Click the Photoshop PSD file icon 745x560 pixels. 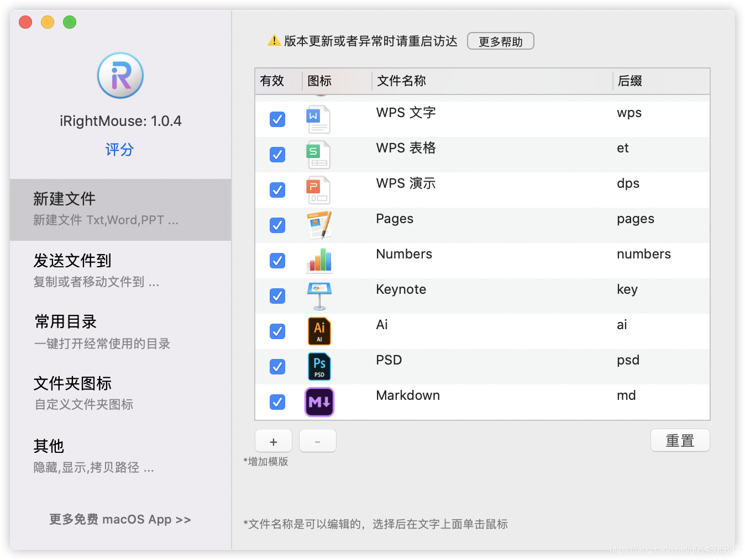(319, 367)
